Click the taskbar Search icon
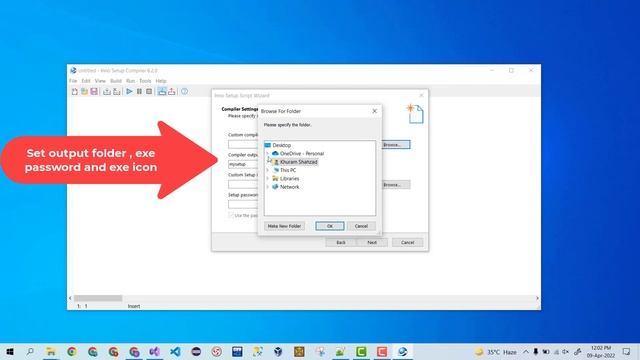Viewport: 640px width, 360px height. 30,352
